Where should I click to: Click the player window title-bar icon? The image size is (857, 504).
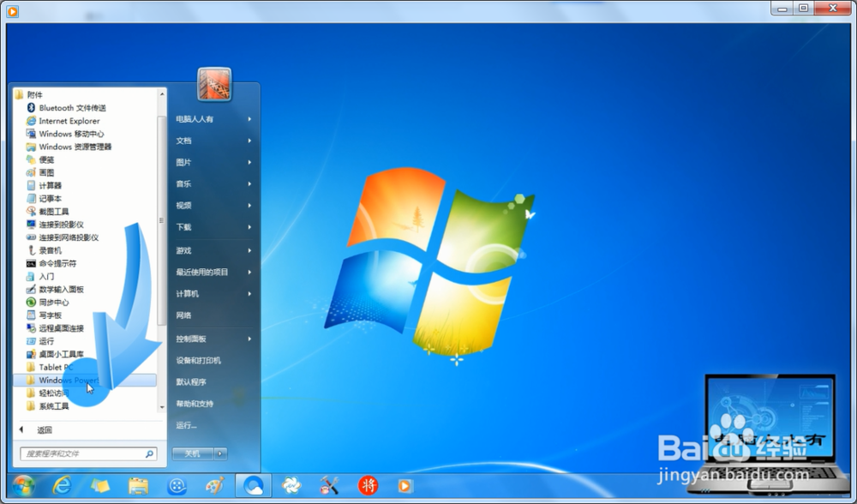click(13, 11)
